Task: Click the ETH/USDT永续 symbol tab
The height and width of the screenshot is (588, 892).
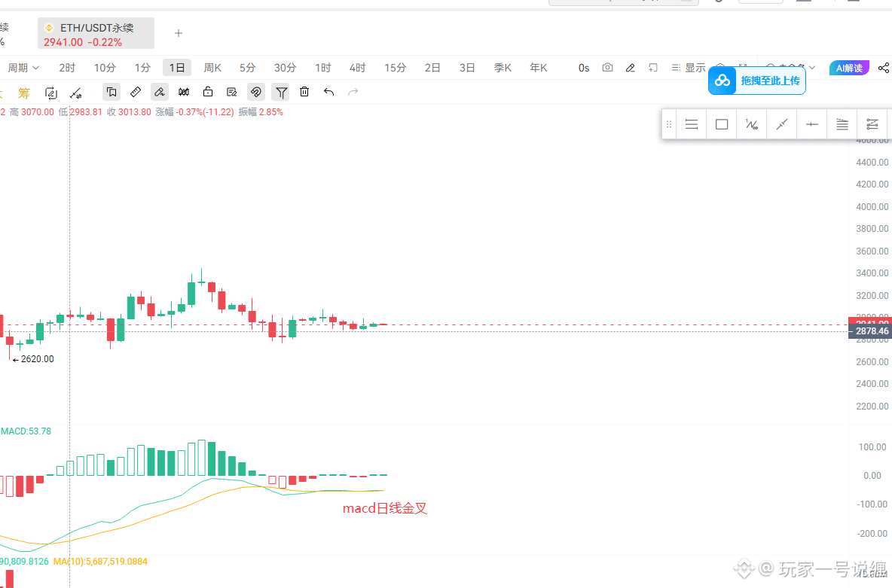Action: [x=96, y=33]
